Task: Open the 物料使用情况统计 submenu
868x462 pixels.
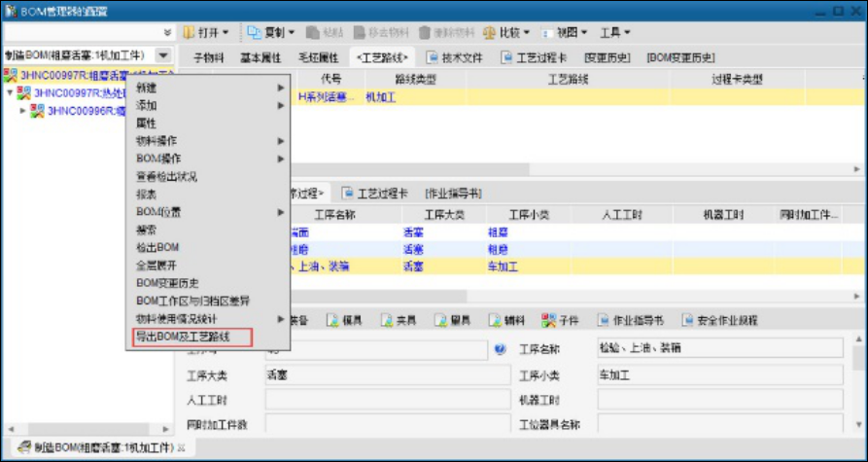Action: [x=208, y=318]
